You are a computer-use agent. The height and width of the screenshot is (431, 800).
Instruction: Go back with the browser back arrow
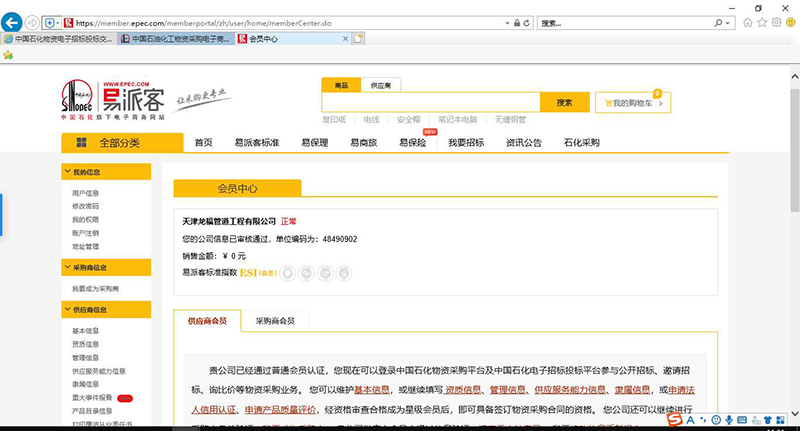tap(11, 23)
